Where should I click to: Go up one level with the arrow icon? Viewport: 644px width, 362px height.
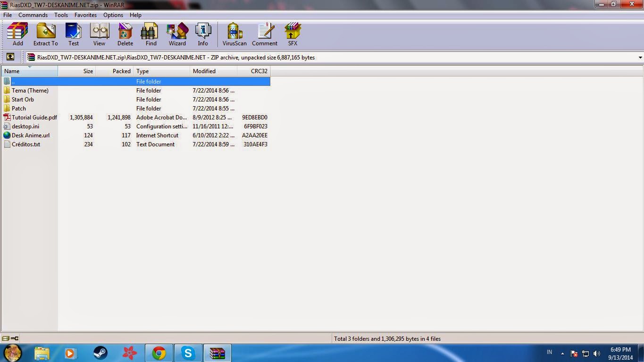pyautogui.click(x=10, y=57)
